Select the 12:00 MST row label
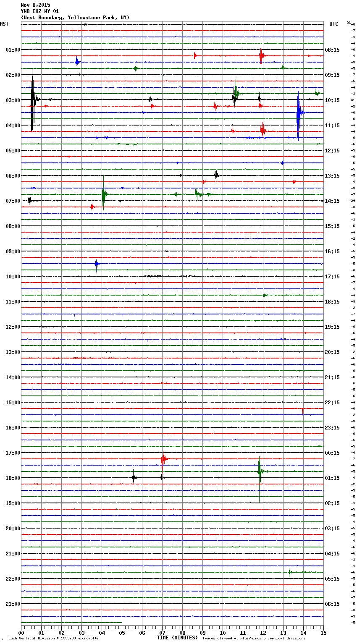 tap(13, 327)
